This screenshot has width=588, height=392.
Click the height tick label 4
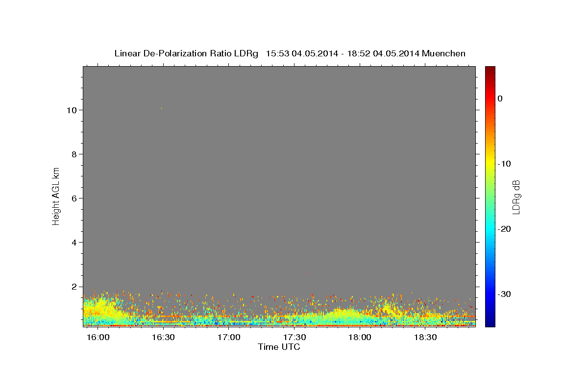pyautogui.click(x=74, y=243)
